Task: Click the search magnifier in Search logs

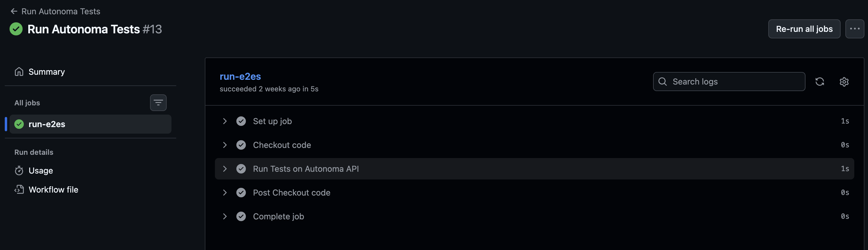Action: (x=662, y=82)
